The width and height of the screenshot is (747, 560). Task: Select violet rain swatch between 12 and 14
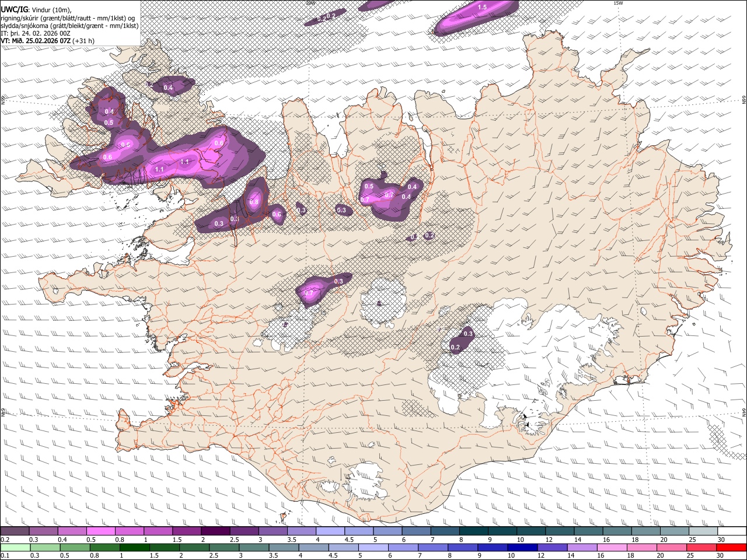[551, 547]
